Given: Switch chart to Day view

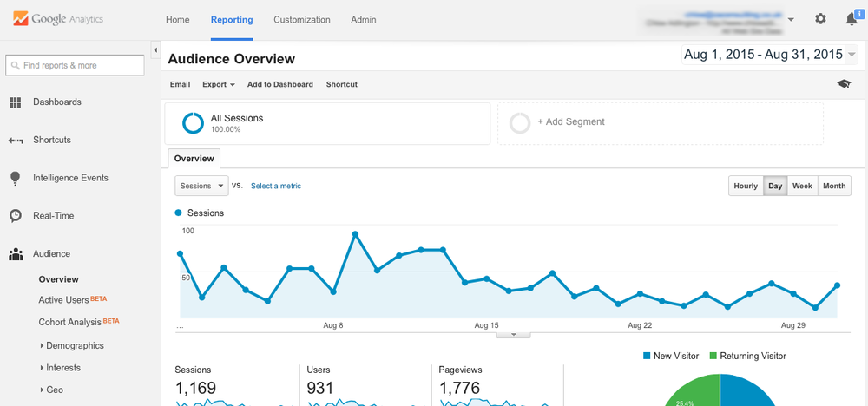Looking at the screenshot, I should point(775,186).
